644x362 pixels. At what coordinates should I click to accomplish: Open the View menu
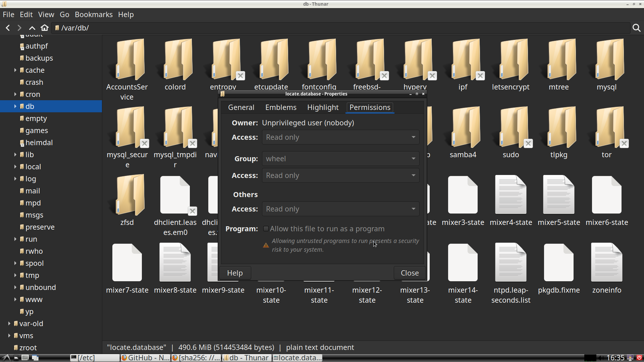[46, 14]
